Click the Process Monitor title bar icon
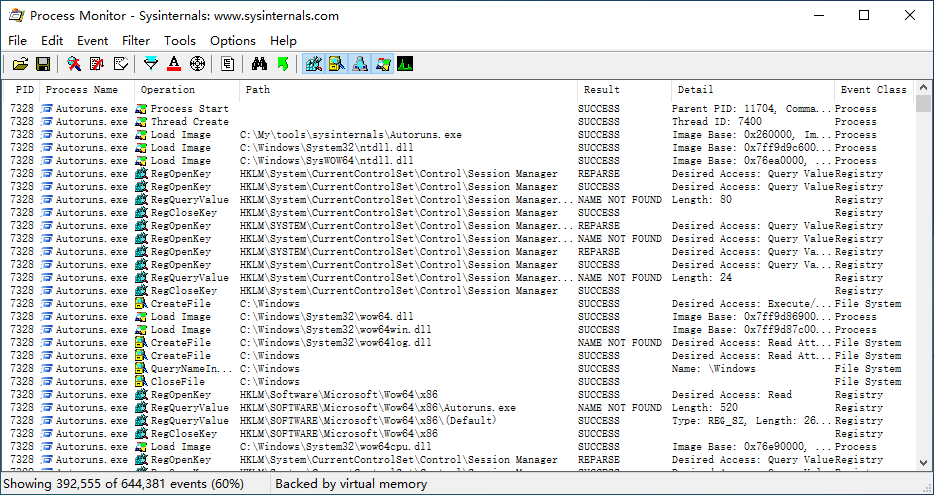 click(15, 15)
